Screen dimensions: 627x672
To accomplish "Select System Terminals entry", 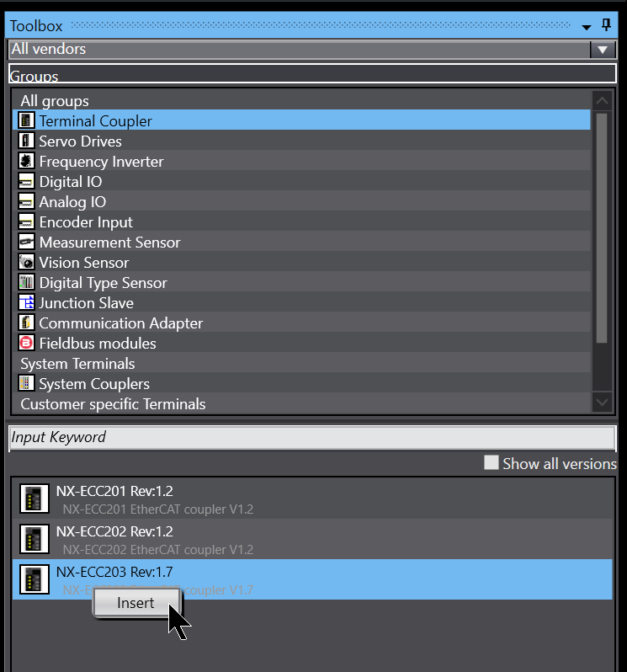I will click(x=301, y=364).
